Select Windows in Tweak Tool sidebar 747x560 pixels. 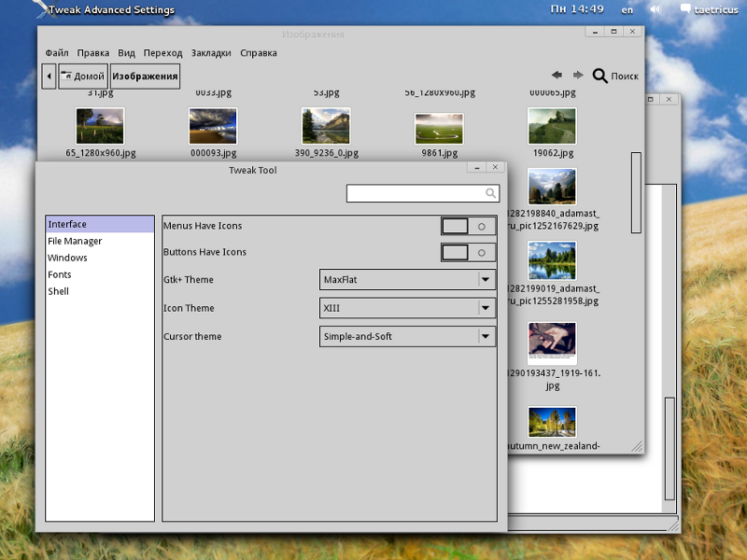pyautogui.click(x=100, y=258)
